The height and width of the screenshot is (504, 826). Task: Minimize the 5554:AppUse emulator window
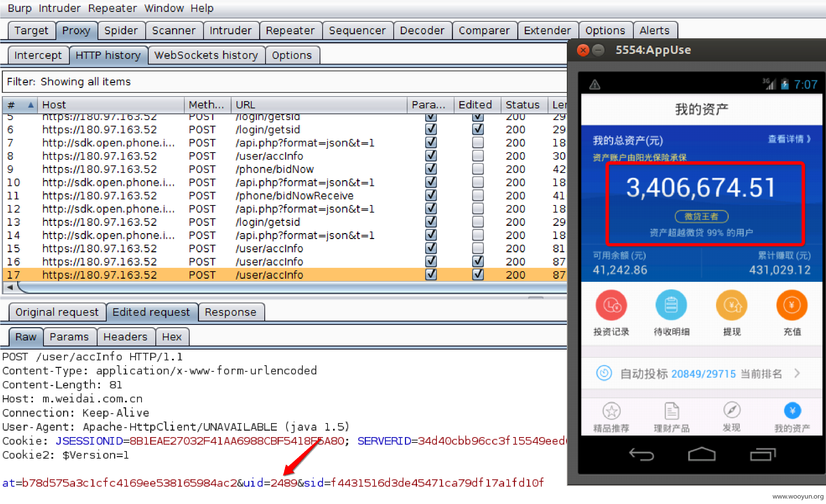tap(598, 50)
